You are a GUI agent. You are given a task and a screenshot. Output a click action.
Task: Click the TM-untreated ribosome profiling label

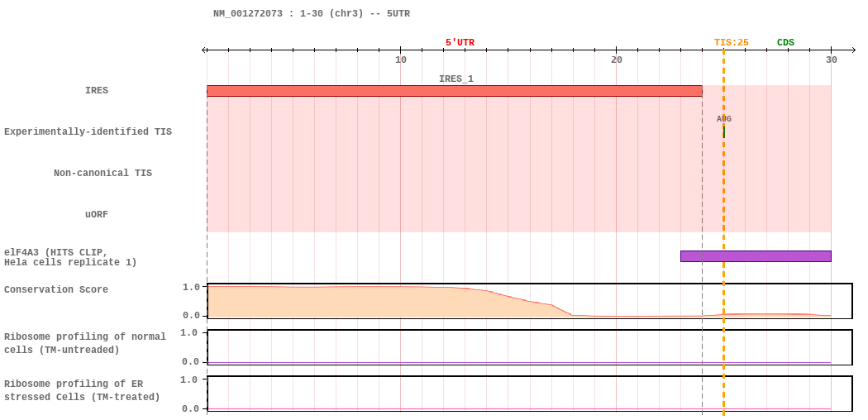pyautogui.click(x=84, y=343)
